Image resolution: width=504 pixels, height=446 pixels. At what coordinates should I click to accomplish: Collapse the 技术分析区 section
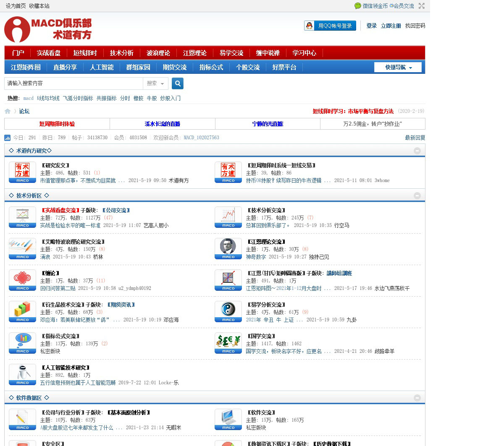tap(417, 196)
